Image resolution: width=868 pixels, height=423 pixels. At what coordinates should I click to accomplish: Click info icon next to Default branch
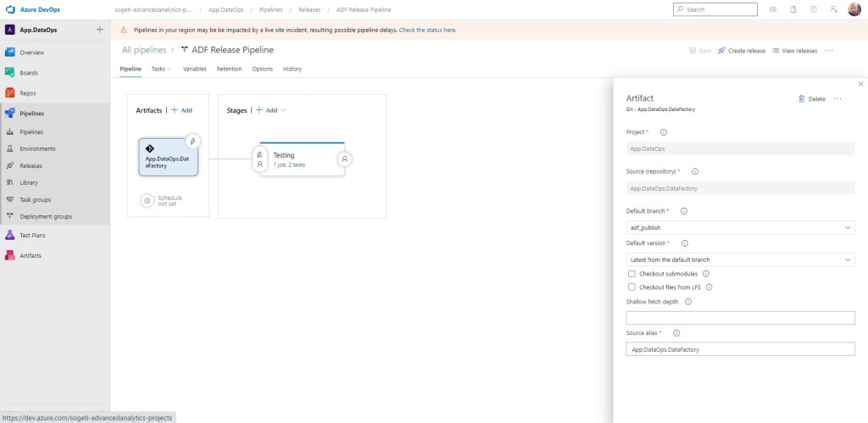coord(683,210)
